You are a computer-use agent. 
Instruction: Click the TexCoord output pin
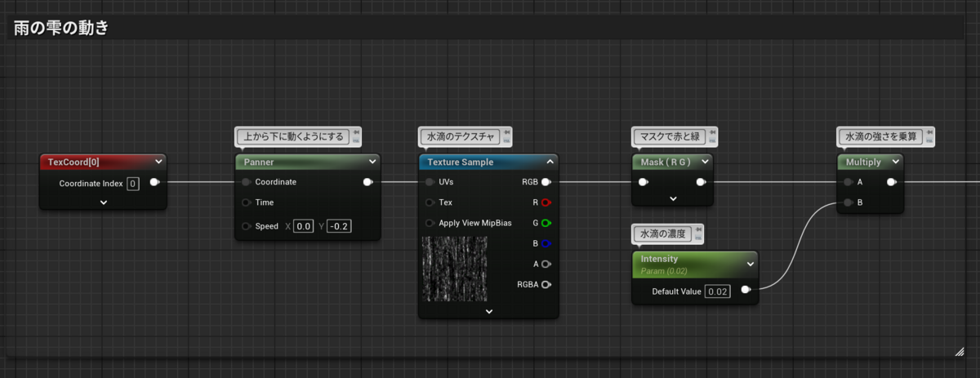(x=154, y=183)
